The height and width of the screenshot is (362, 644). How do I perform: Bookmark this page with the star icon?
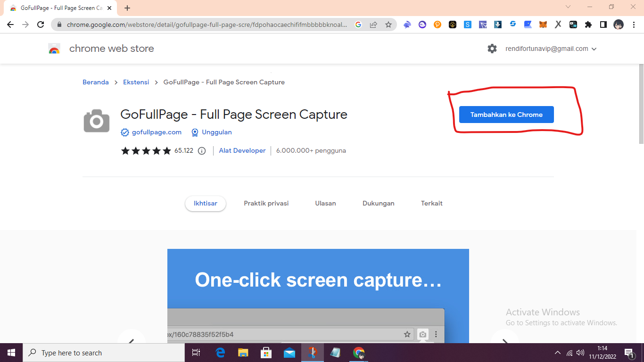tap(388, 25)
